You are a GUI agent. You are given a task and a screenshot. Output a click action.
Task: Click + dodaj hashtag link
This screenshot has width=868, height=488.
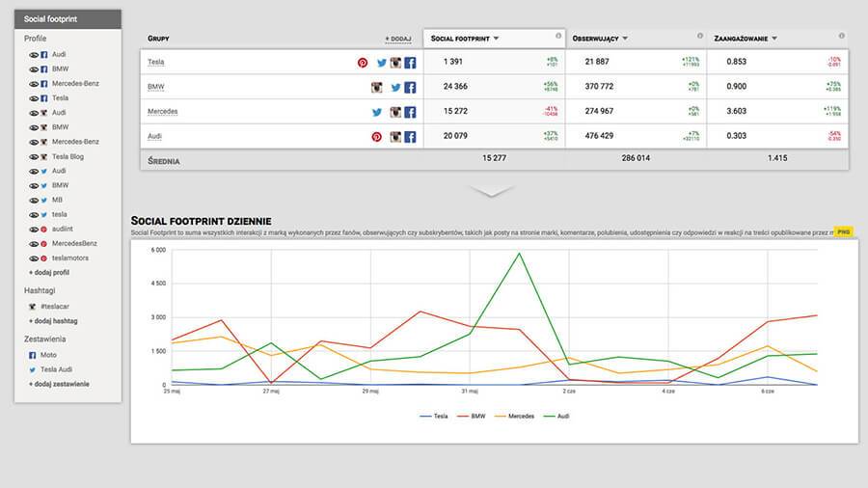tap(53, 321)
